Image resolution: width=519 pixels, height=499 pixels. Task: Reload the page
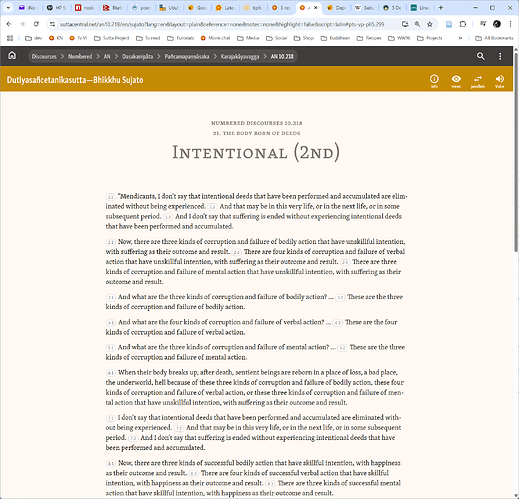[x=36, y=24]
